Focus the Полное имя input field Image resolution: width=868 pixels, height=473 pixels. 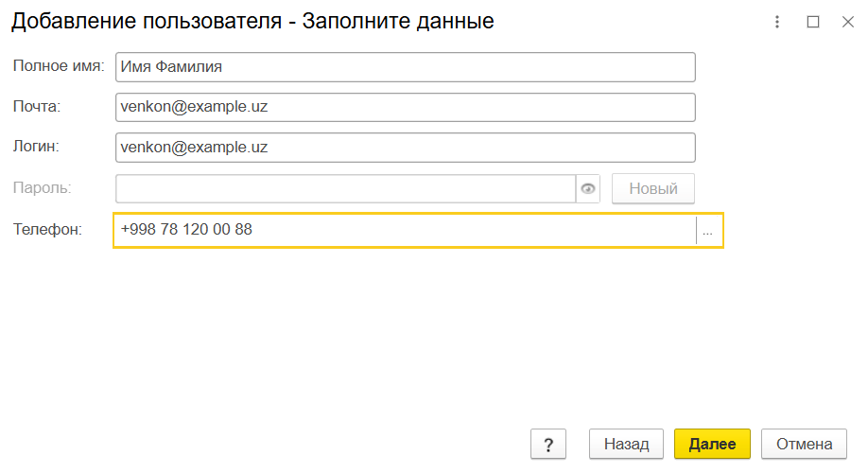(405, 67)
